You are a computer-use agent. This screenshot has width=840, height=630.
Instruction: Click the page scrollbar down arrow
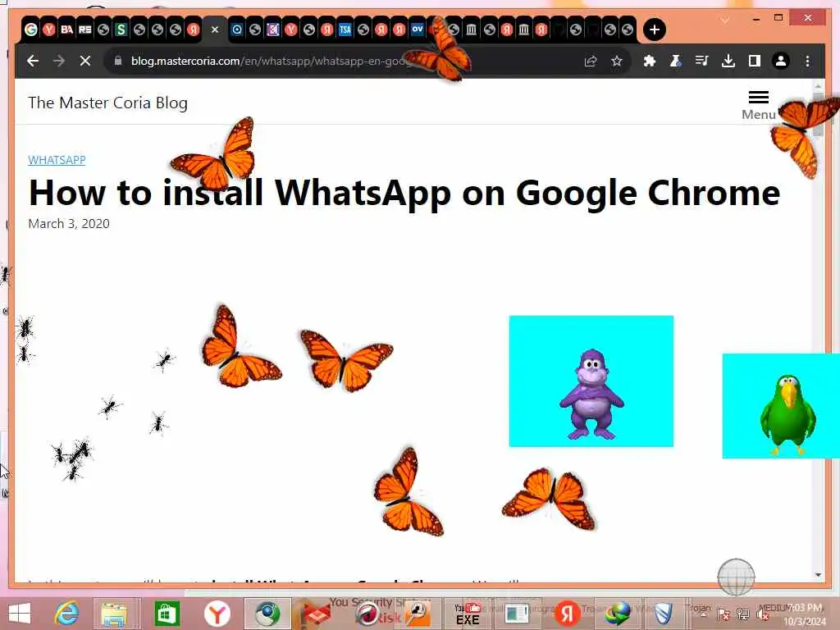coord(818,575)
